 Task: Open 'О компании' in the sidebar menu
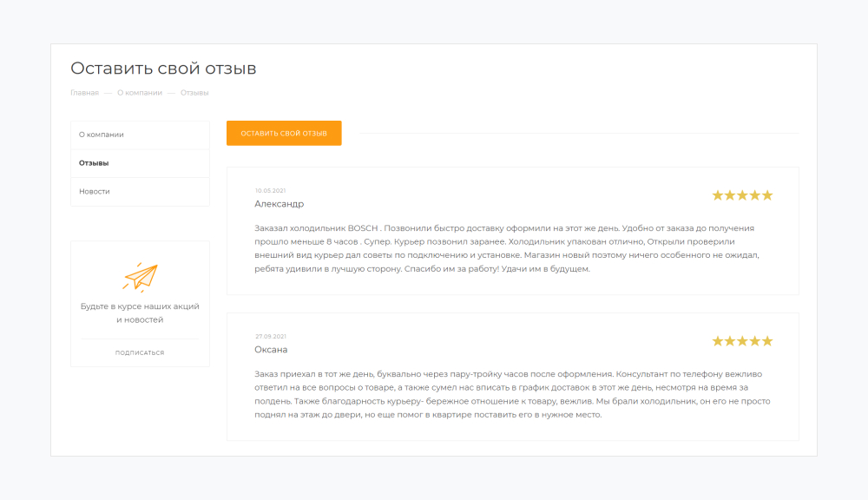pyautogui.click(x=102, y=135)
